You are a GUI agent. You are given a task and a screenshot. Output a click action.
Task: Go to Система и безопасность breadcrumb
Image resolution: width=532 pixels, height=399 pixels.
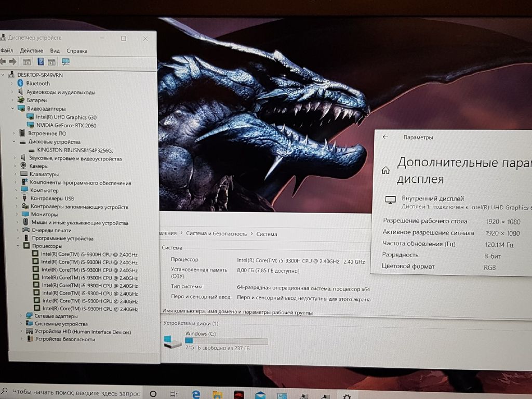[x=216, y=233]
